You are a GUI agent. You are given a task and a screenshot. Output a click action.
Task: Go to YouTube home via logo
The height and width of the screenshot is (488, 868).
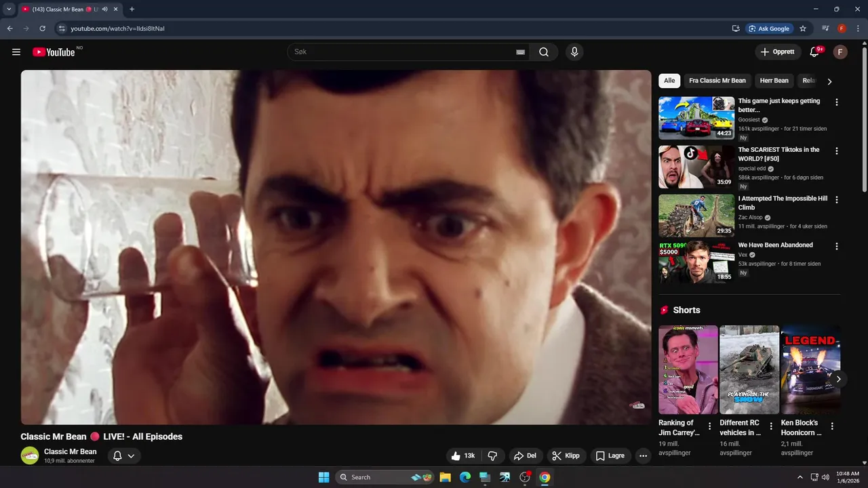click(x=54, y=52)
